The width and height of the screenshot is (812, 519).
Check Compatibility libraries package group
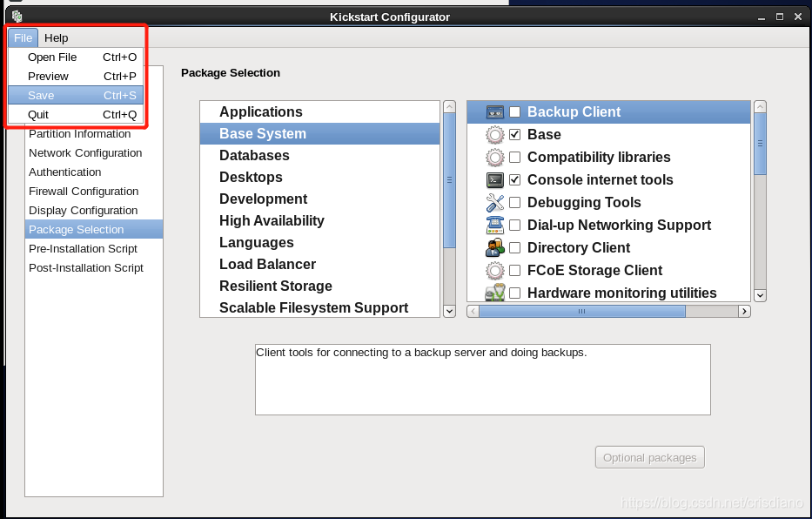coord(514,158)
